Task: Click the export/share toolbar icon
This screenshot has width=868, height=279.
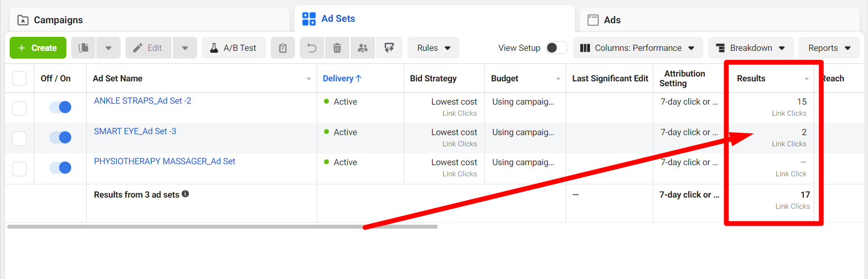Action: (389, 48)
